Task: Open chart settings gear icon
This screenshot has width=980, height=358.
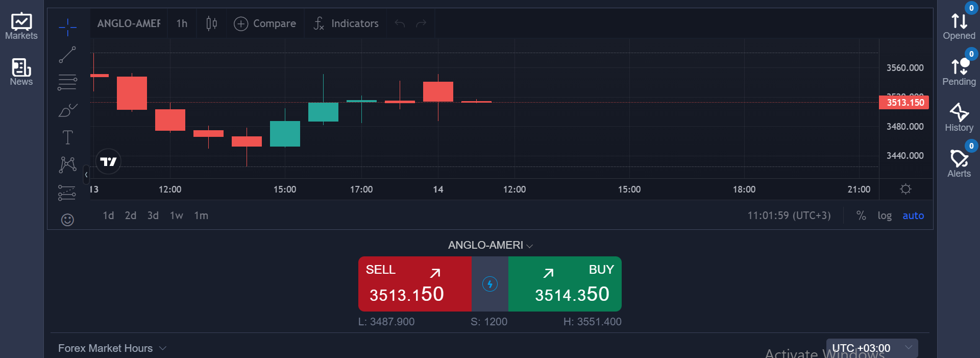Action: 905,189
